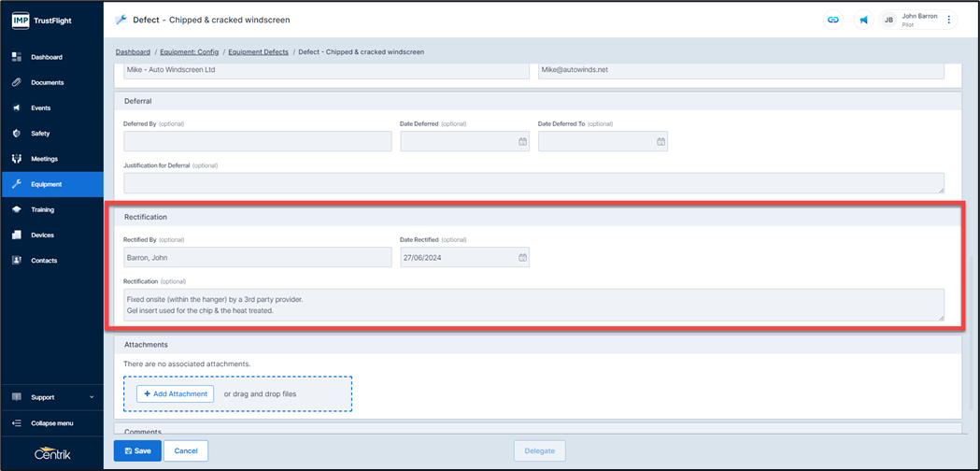
Task: Click the JB user avatar
Action: [888, 20]
